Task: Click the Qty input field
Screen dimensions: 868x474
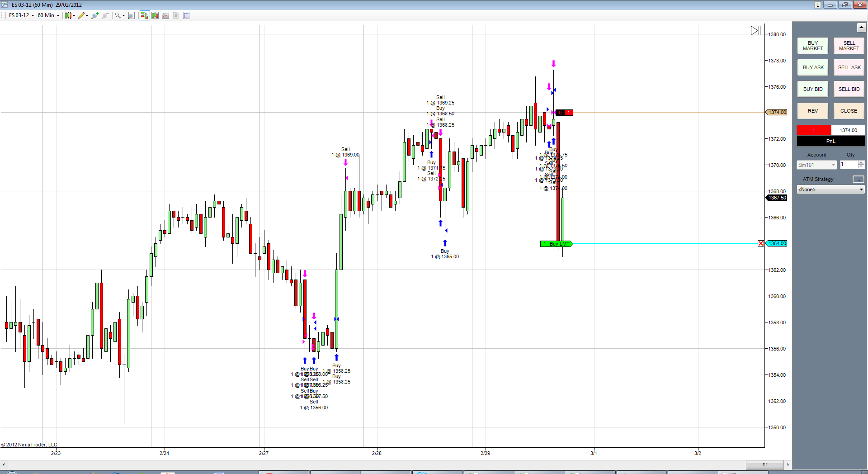Action: [x=849, y=165]
